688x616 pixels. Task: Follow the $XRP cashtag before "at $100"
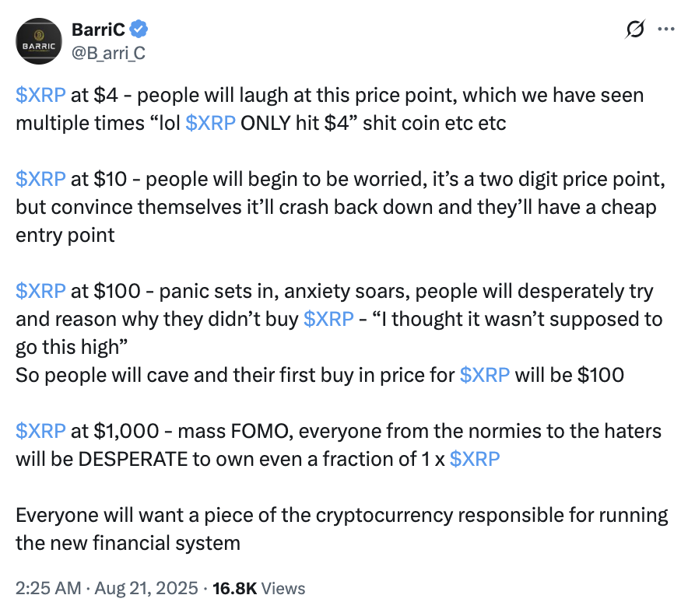tap(40, 291)
